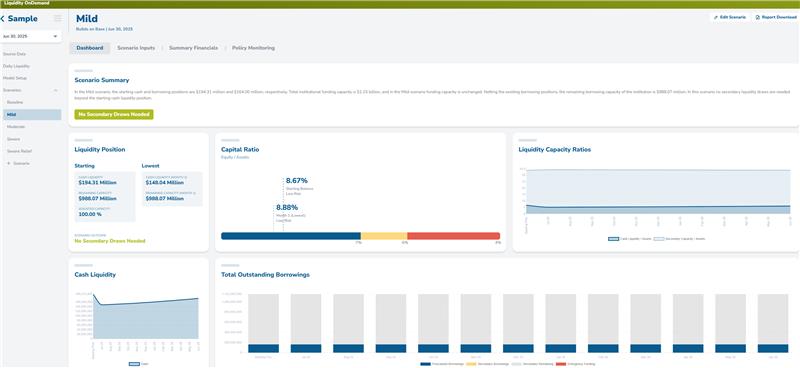Select the Severe Relief scenario
The image size is (800, 368).
pyautogui.click(x=19, y=151)
